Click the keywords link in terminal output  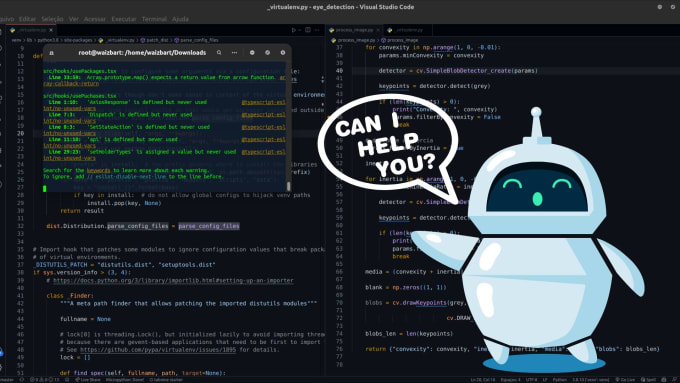98,170
